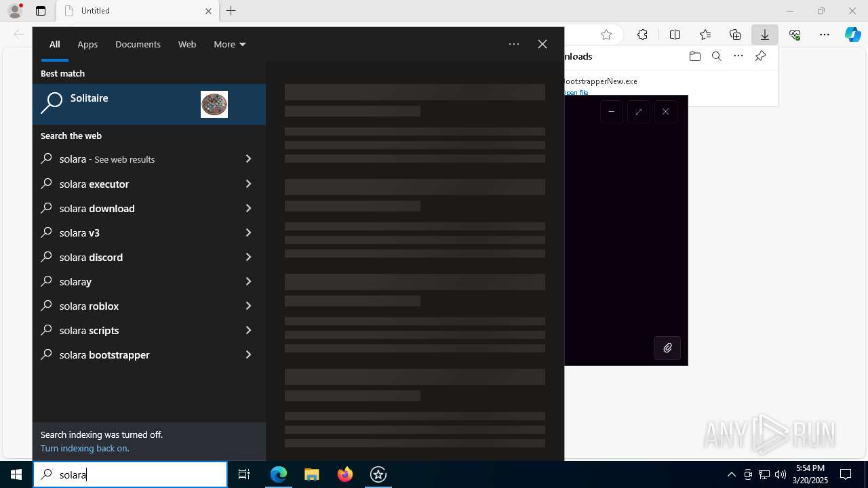Screen dimensions: 868x488
Task: Click paperclip attach button in dark window
Action: (667, 348)
